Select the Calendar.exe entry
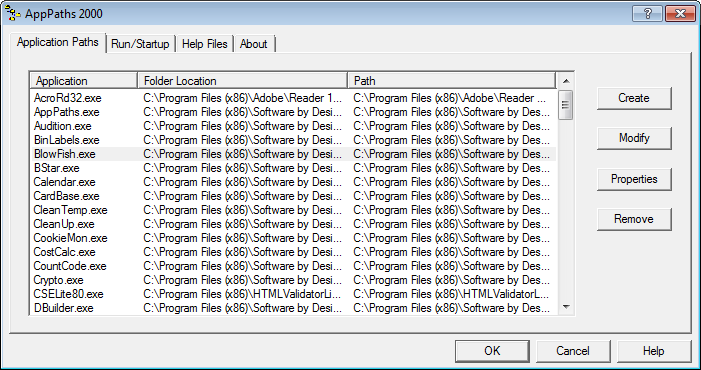Screen dimensions: 701x370 tap(293, 182)
